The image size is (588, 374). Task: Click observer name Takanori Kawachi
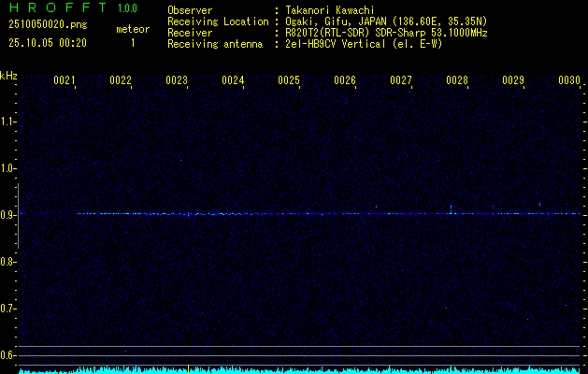click(330, 10)
